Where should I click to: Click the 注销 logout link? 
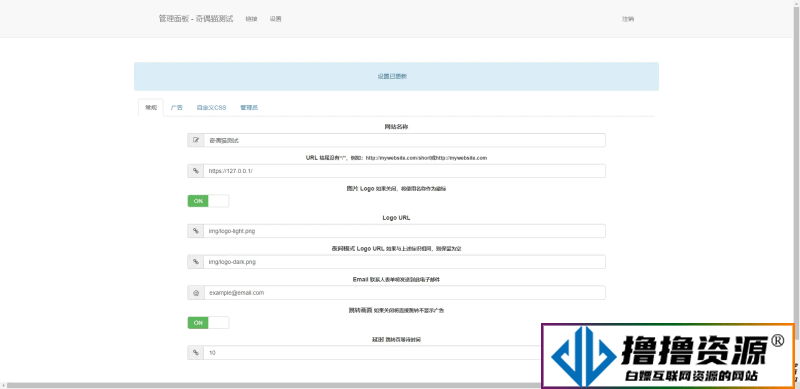pyautogui.click(x=628, y=19)
